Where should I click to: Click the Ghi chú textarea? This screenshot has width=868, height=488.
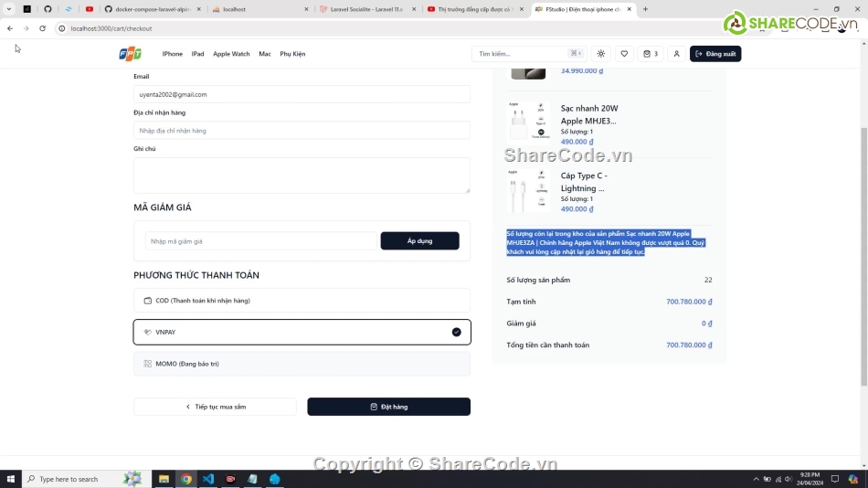point(302,175)
